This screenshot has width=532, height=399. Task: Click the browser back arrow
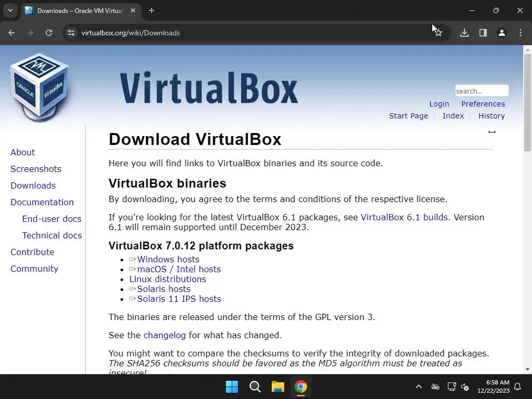click(x=11, y=33)
